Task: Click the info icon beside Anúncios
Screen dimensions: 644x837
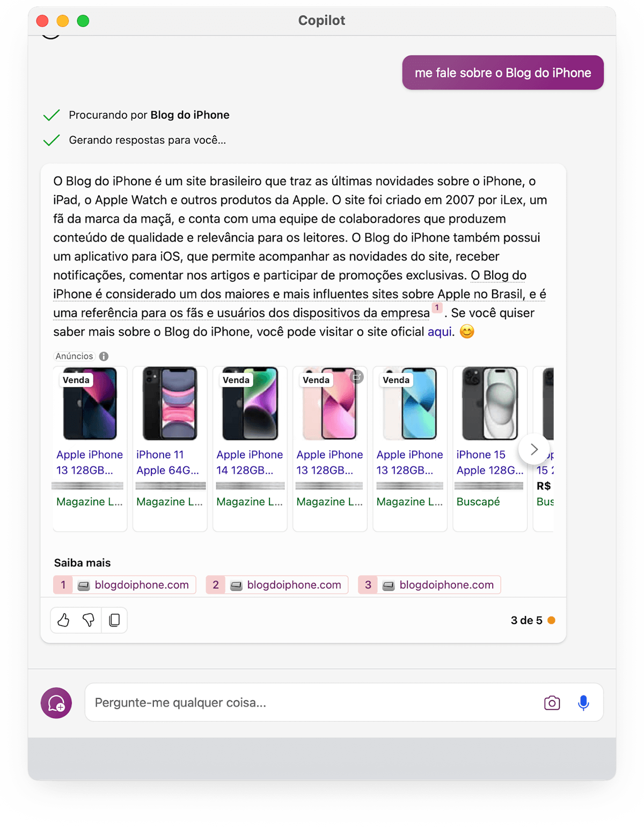Action: point(104,356)
